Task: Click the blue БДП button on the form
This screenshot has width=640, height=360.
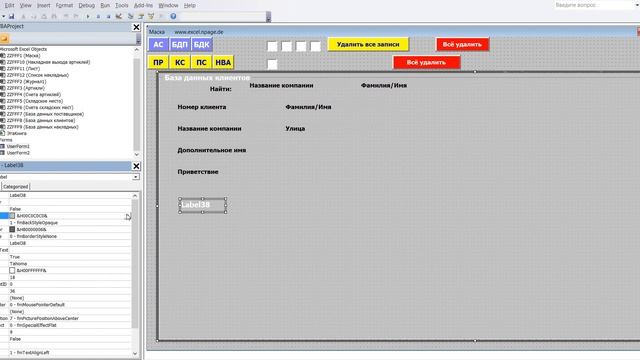Action: [x=180, y=44]
